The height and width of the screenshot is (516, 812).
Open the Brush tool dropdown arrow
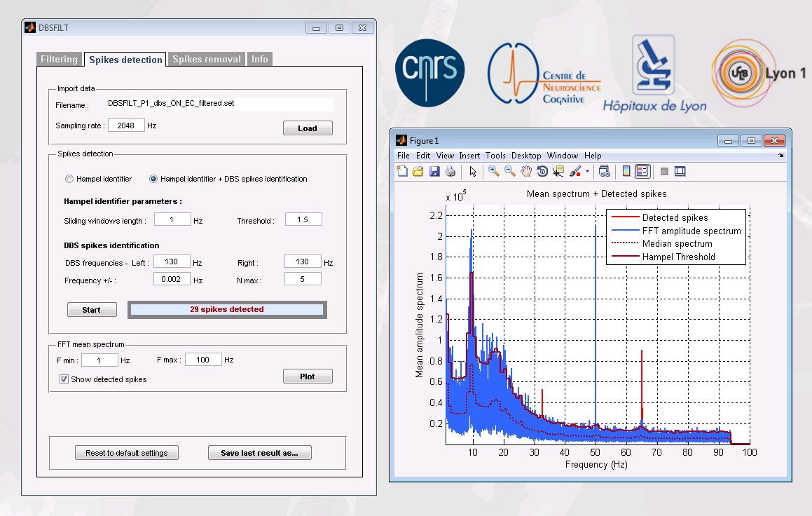(587, 171)
